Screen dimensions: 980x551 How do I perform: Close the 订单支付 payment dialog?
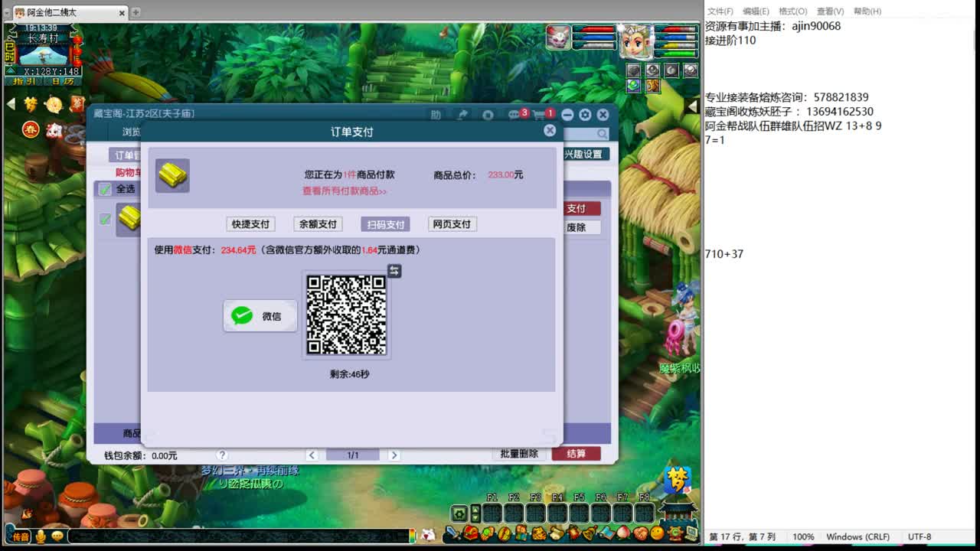point(550,131)
